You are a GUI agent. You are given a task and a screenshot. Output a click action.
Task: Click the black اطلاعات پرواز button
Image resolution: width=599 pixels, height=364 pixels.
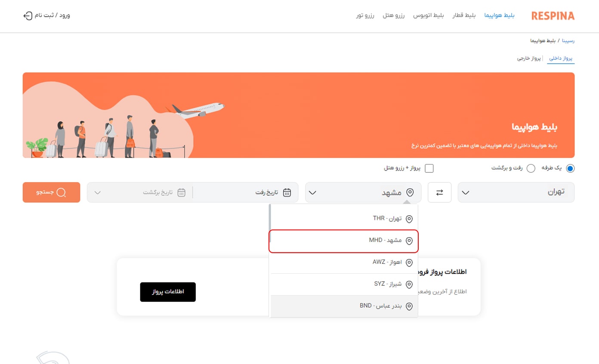[x=168, y=292]
